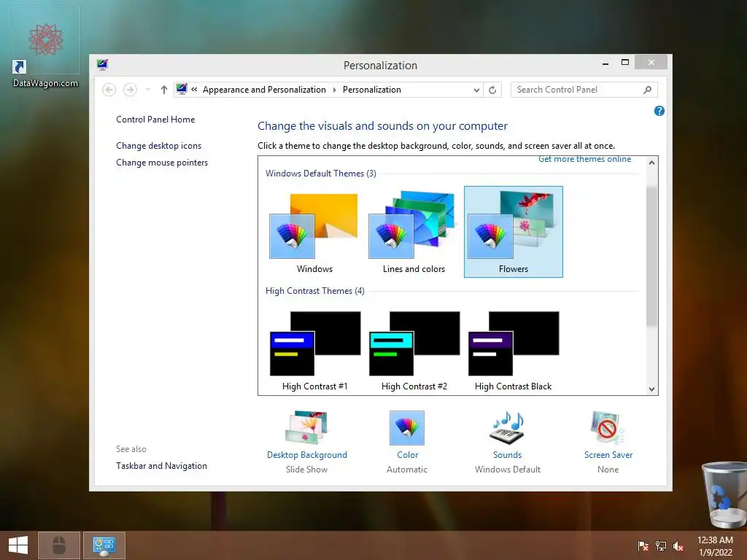Screen dimensions: 747x560
Task: Click the Windows Default Themes (3) header
Action: [x=321, y=174]
